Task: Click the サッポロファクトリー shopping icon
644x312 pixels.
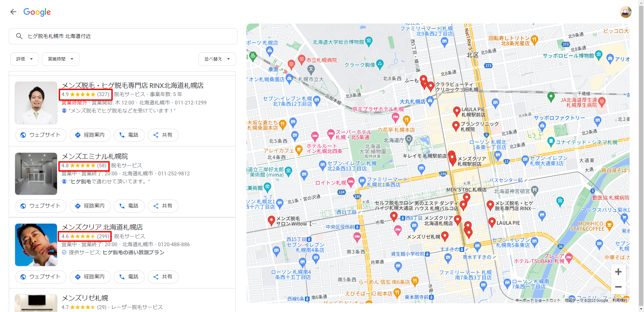Action: [542, 126]
